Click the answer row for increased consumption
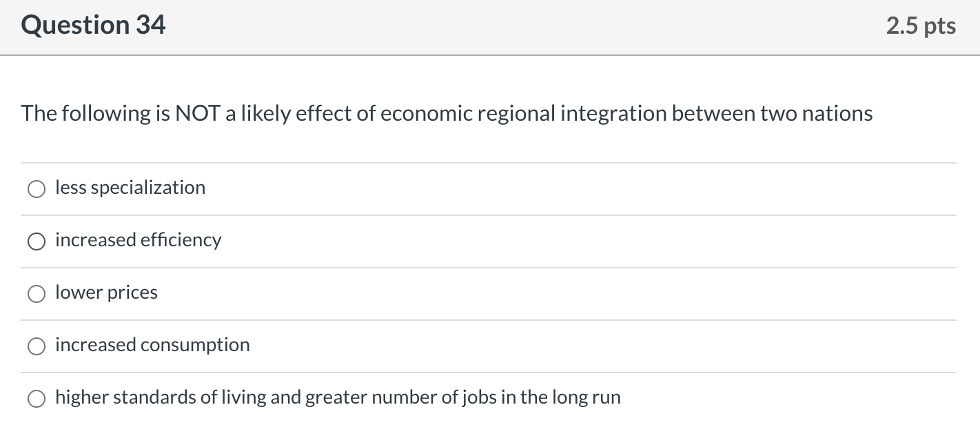The width and height of the screenshot is (980, 425). click(482, 345)
